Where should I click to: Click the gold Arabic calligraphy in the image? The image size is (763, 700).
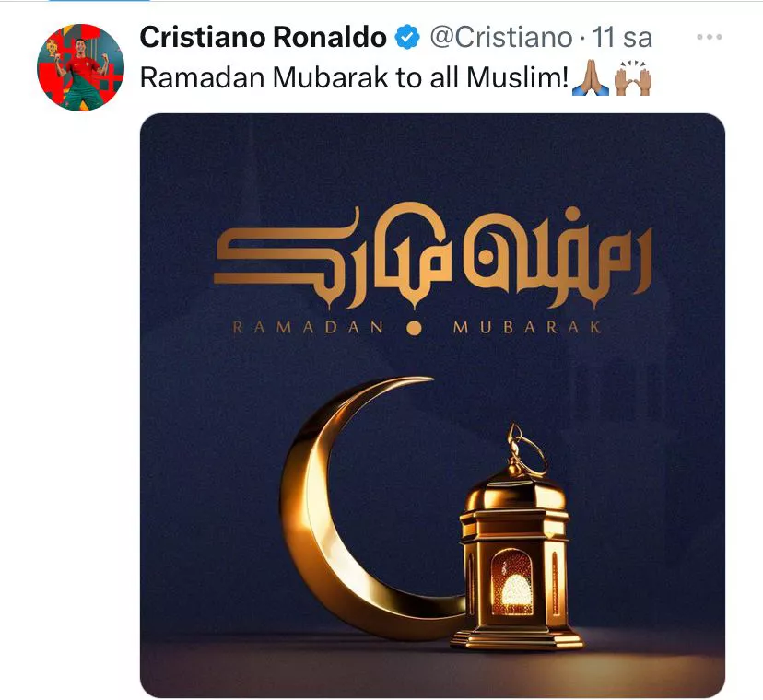coord(432,256)
